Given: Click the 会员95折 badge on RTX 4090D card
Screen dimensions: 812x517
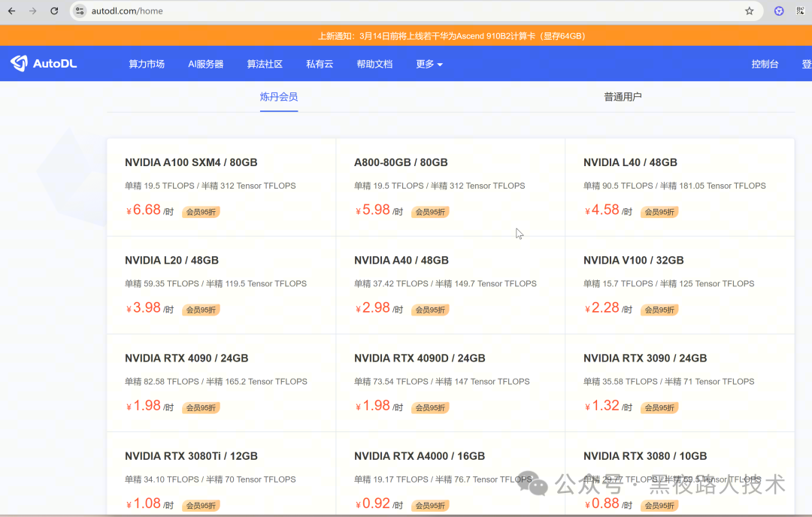Looking at the screenshot, I should click(x=430, y=408).
